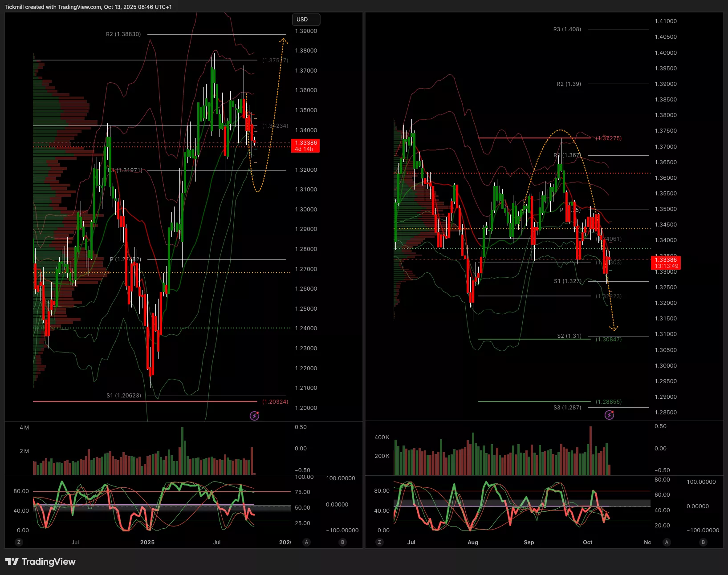
Task: Click the red 1.33386 price label on left chart
Action: [x=305, y=146]
